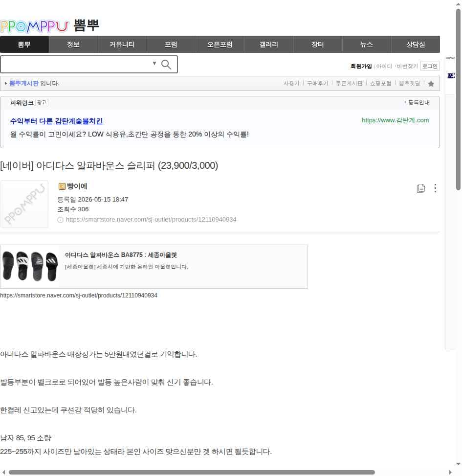Open the 갤러리 tab
Viewport: 462px width, 476px height.
click(269, 45)
